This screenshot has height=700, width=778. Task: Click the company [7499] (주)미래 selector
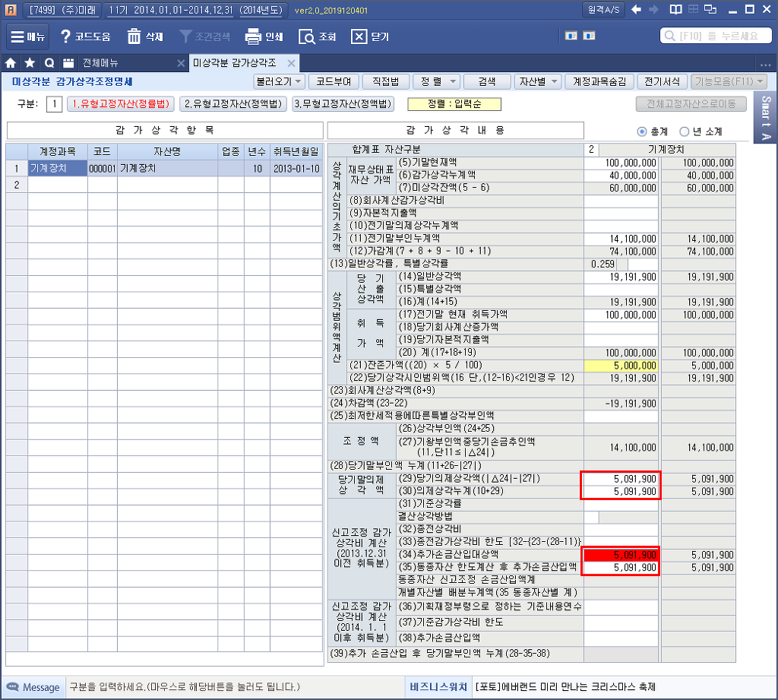click(x=62, y=10)
